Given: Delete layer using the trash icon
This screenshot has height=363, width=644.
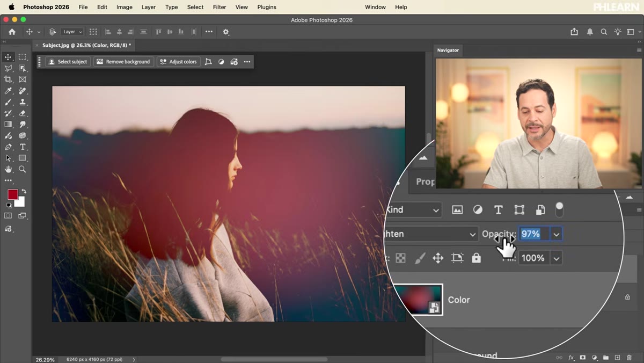Looking at the screenshot, I should 629,357.
